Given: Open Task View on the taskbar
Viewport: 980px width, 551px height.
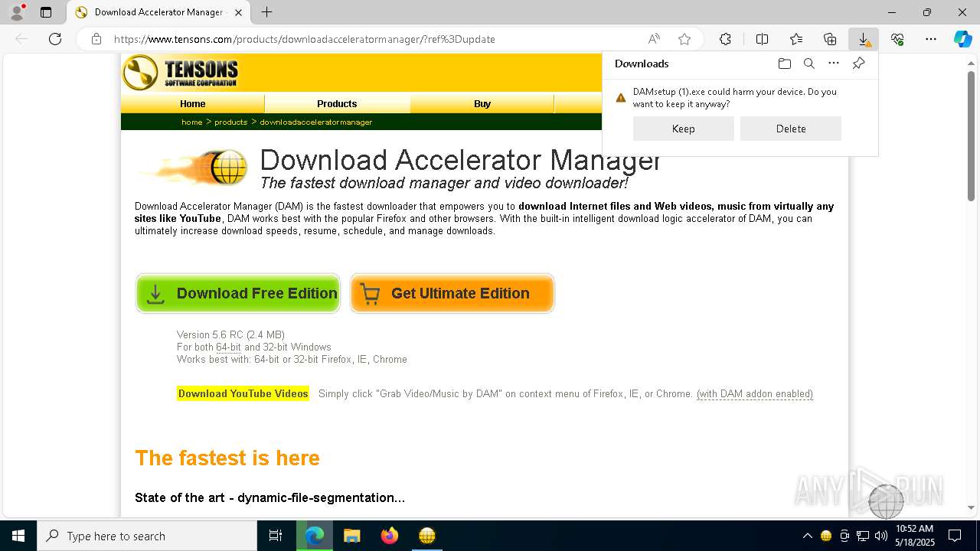Looking at the screenshot, I should 276,536.
